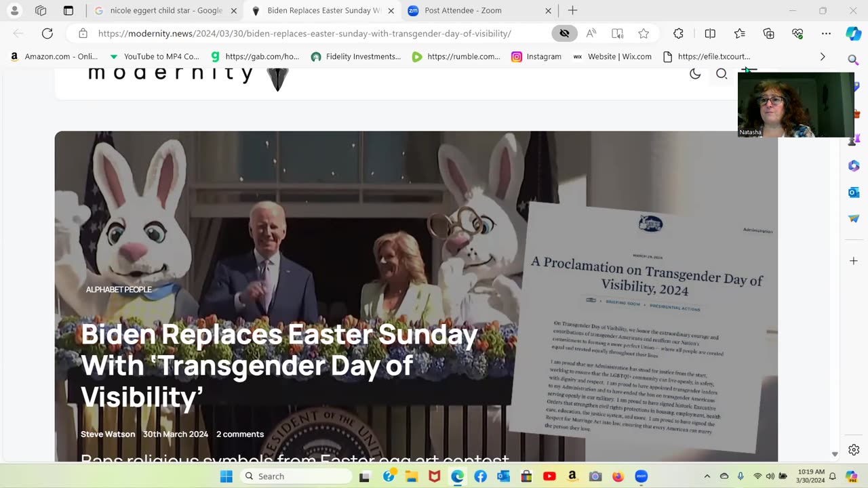Open the Instagram bookmark
The height and width of the screenshot is (488, 868).
coord(536,57)
